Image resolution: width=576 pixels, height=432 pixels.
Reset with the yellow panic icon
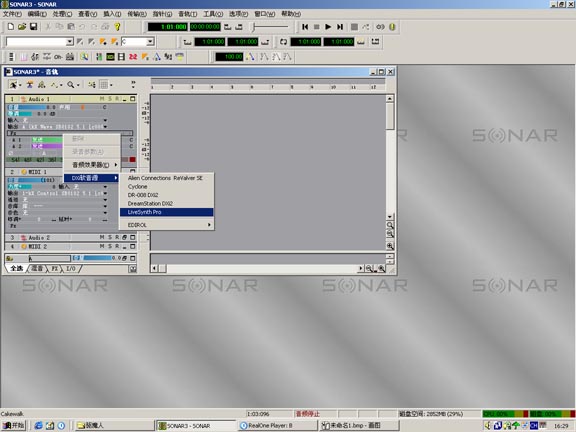click(392, 27)
